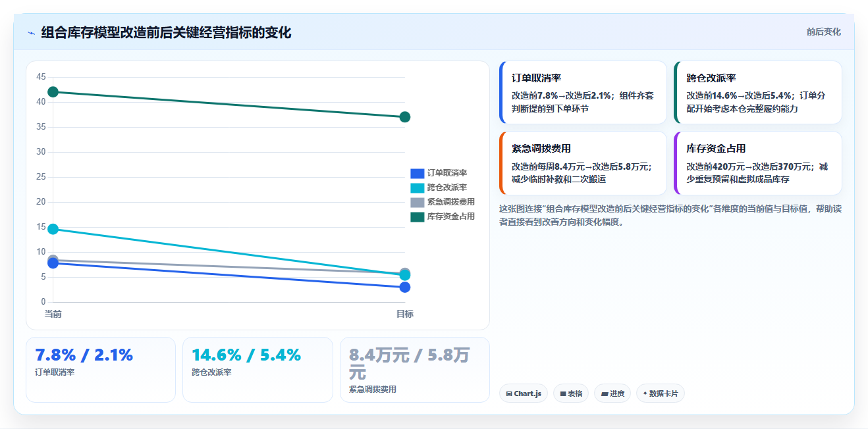The width and height of the screenshot is (868, 429).
Task: Open the 订单取消率 info card
Action: 583,93
